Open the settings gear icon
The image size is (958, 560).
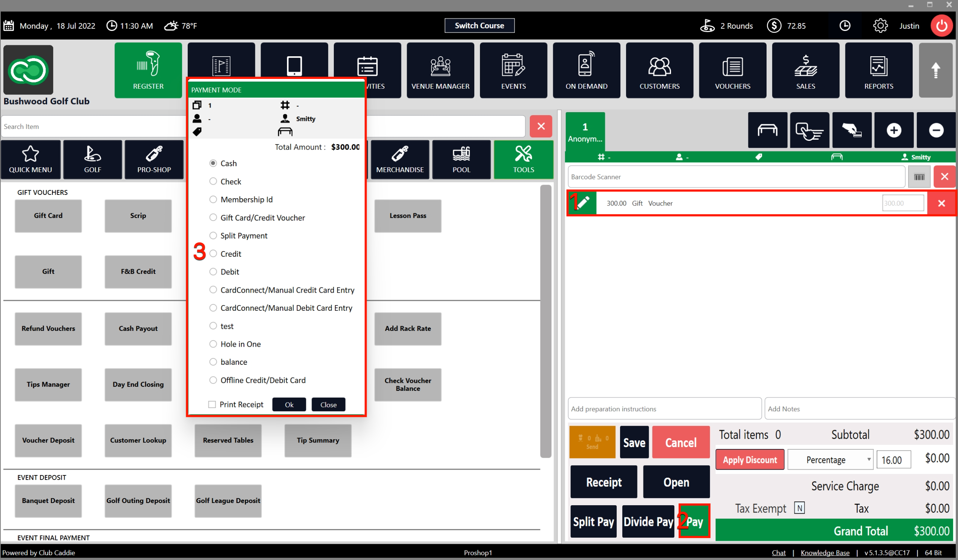click(880, 26)
